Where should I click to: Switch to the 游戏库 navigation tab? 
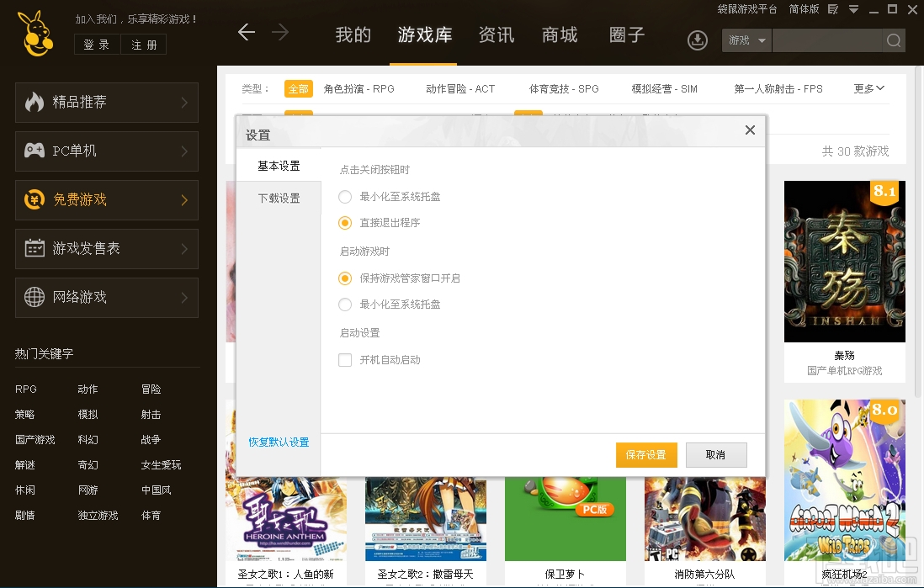pyautogui.click(x=423, y=35)
